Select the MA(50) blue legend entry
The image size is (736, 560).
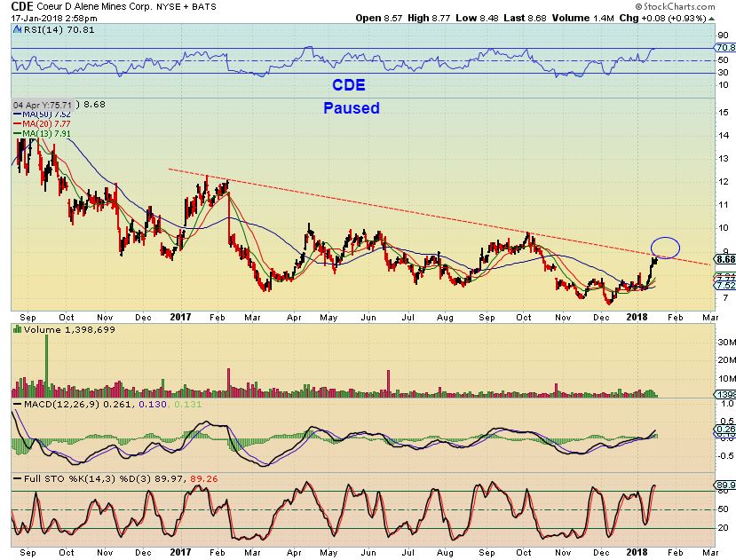43,114
